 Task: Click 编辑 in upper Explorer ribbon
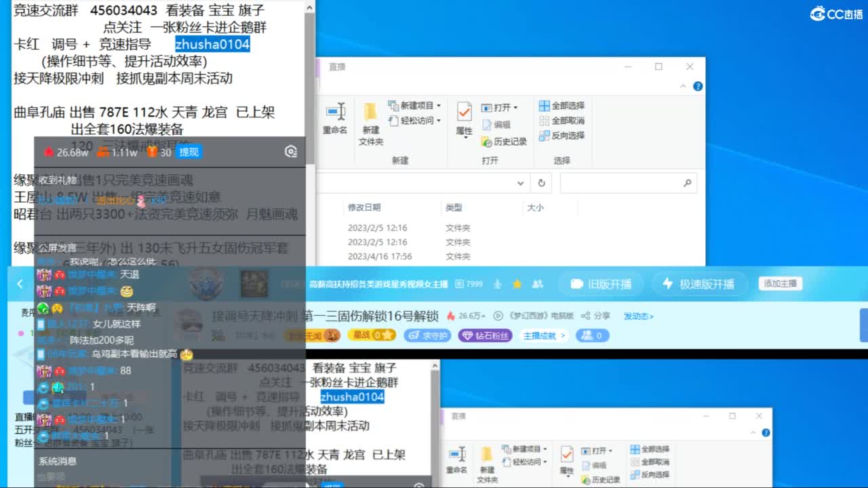click(496, 125)
